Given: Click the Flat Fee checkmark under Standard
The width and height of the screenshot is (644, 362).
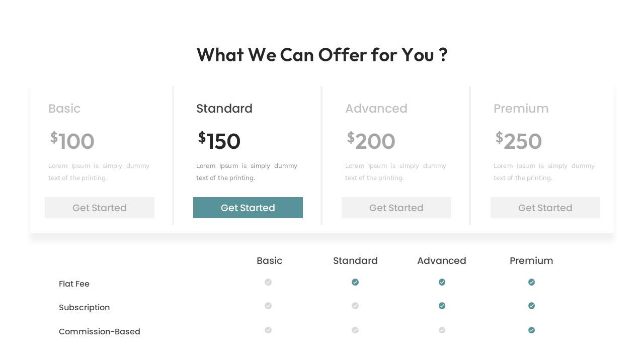Looking at the screenshot, I should click(355, 282).
